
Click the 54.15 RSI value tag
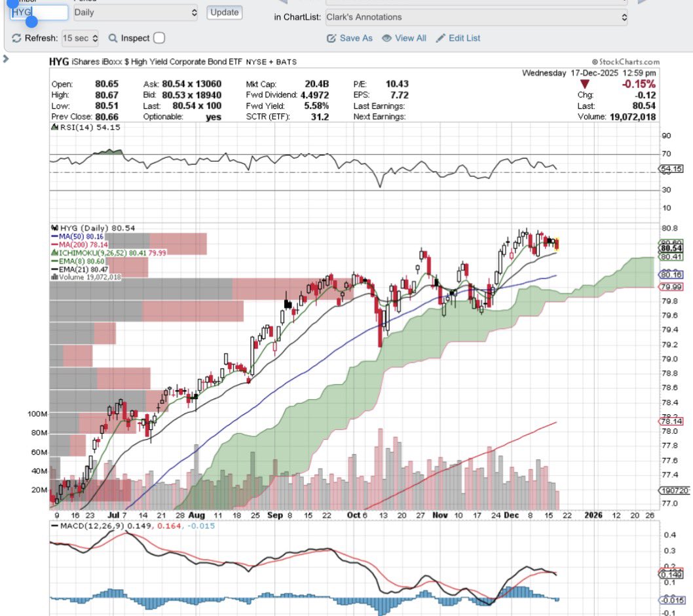pos(671,169)
